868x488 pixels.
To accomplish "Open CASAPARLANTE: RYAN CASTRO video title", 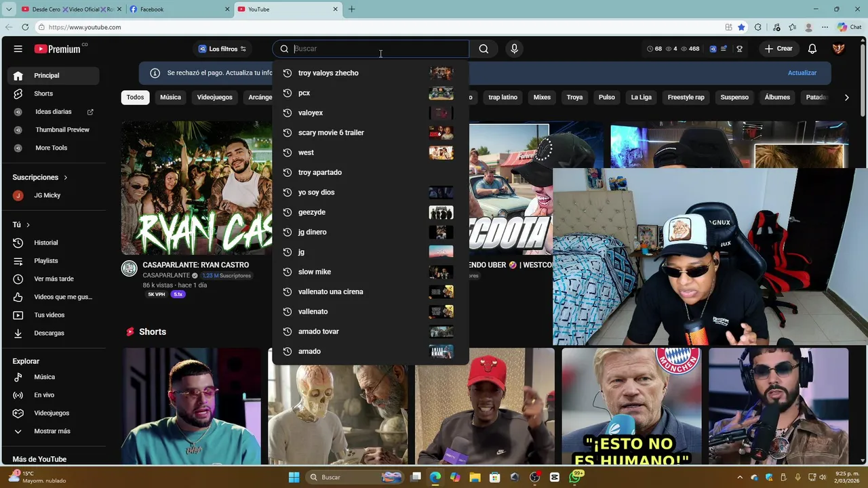I will click(x=195, y=265).
